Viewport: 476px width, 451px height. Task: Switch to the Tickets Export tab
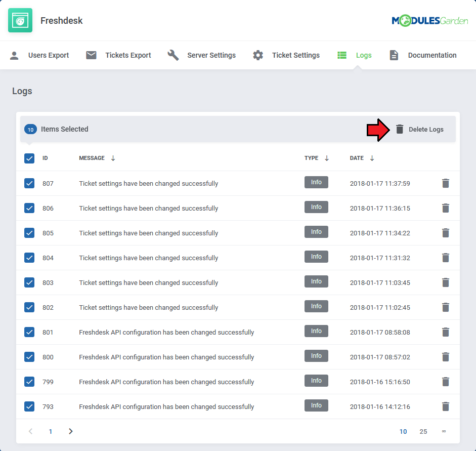point(118,55)
